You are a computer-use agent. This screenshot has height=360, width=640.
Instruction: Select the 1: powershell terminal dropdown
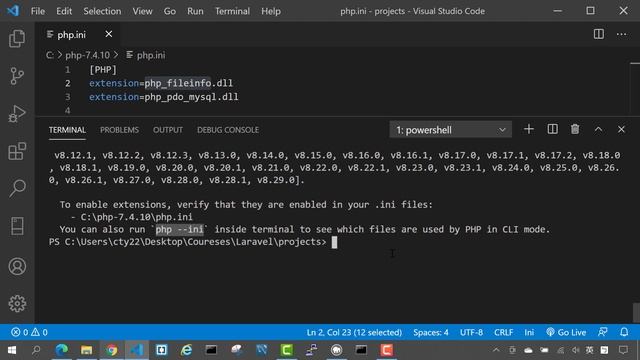(450, 130)
